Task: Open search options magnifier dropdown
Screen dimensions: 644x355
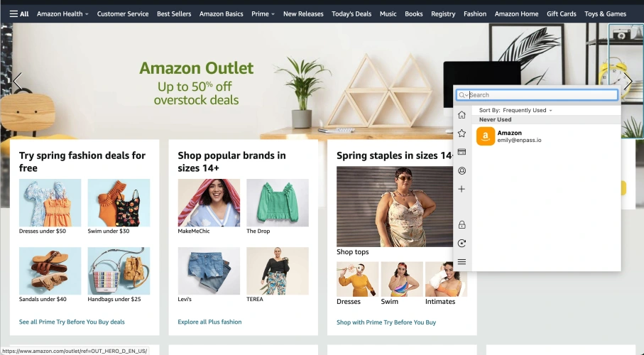Action: 463,95
